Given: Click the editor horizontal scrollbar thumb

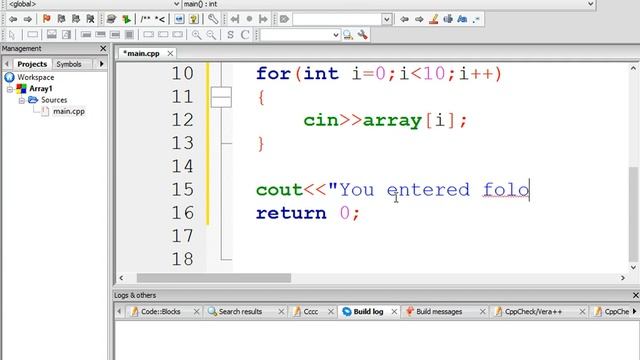Looking at the screenshot, I should [x=214, y=278].
